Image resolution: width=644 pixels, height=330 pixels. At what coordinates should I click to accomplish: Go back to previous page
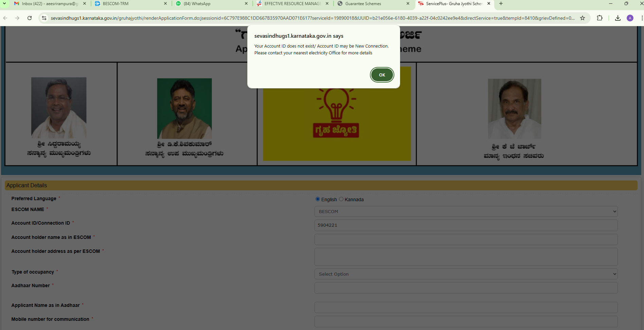click(5, 18)
